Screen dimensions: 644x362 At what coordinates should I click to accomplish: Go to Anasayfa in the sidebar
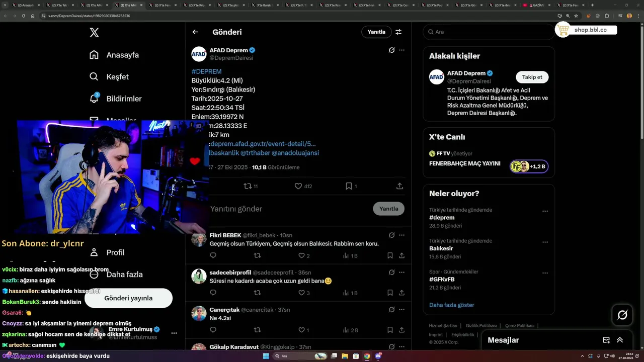point(114,55)
